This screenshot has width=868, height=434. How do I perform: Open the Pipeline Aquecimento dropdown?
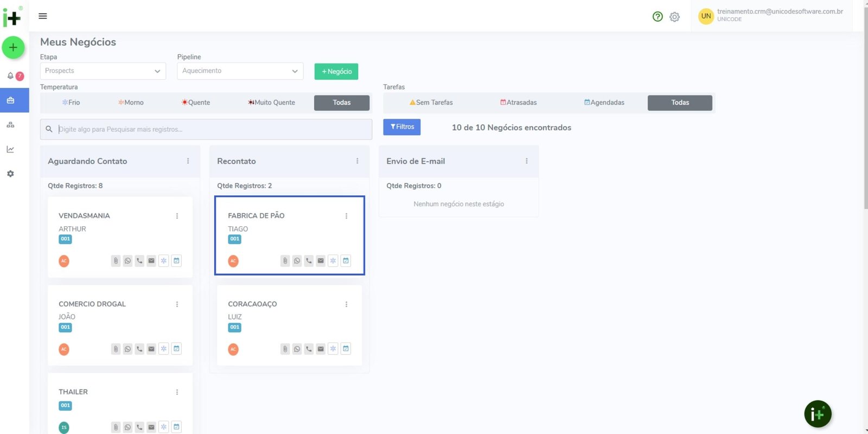point(240,71)
